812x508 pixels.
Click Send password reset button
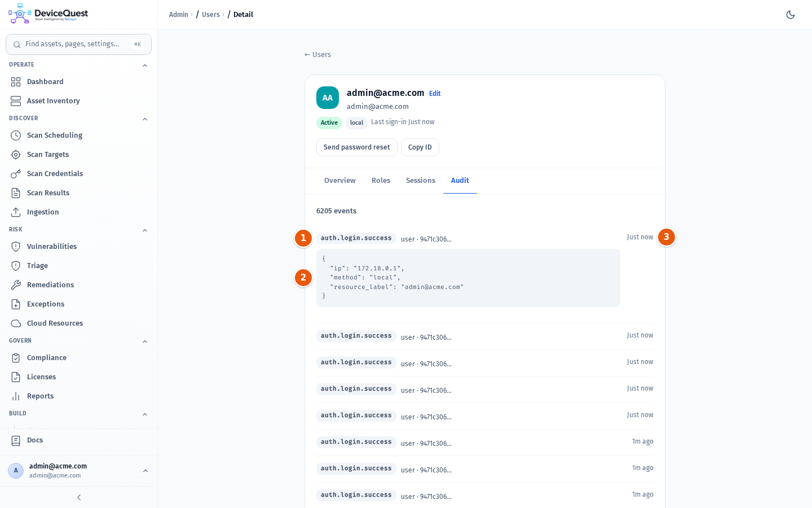[357, 147]
